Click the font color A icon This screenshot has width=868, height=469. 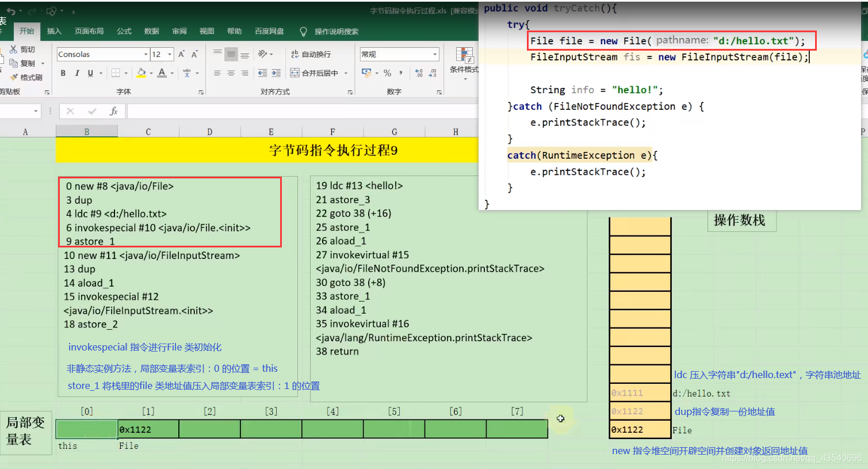click(x=162, y=73)
